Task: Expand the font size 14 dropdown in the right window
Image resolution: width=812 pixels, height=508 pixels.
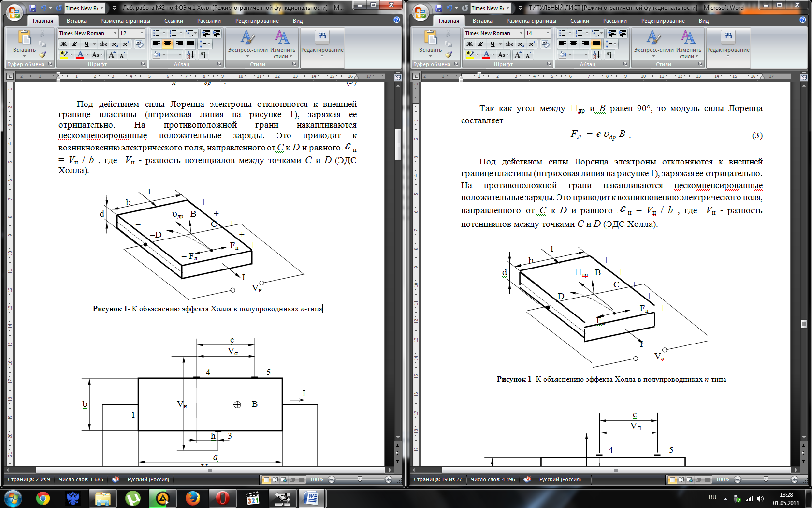Action: pyautogui.click(x=548, y=33)
